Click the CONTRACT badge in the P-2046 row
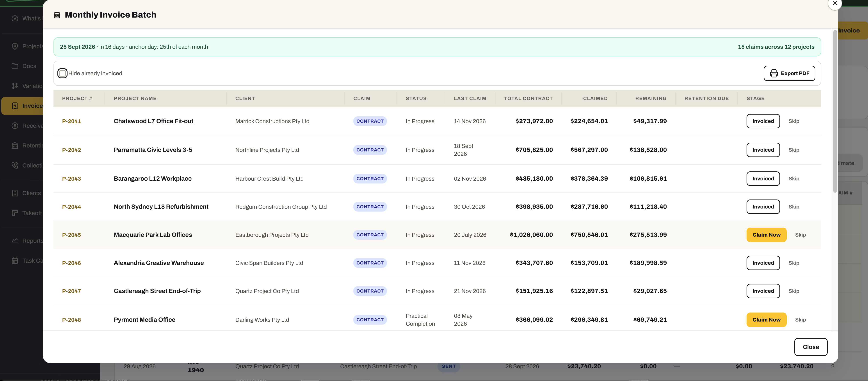Screen dimensions: 868x381 coord(370,263)
